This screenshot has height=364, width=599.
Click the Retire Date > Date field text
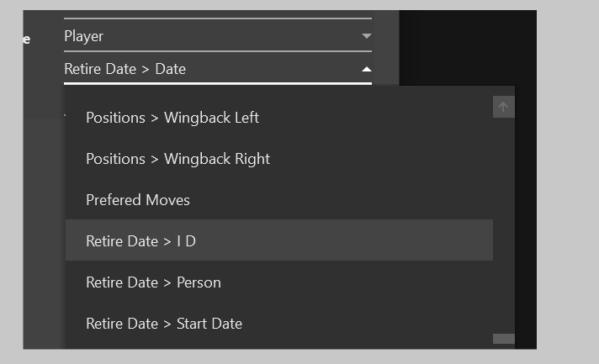[x=125, y=69]
